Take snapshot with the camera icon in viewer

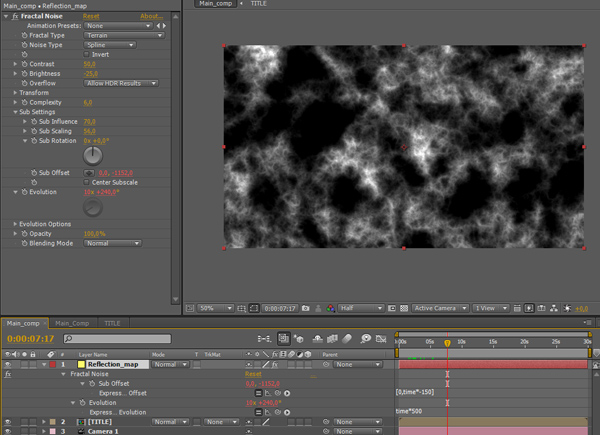coord(305,308)
